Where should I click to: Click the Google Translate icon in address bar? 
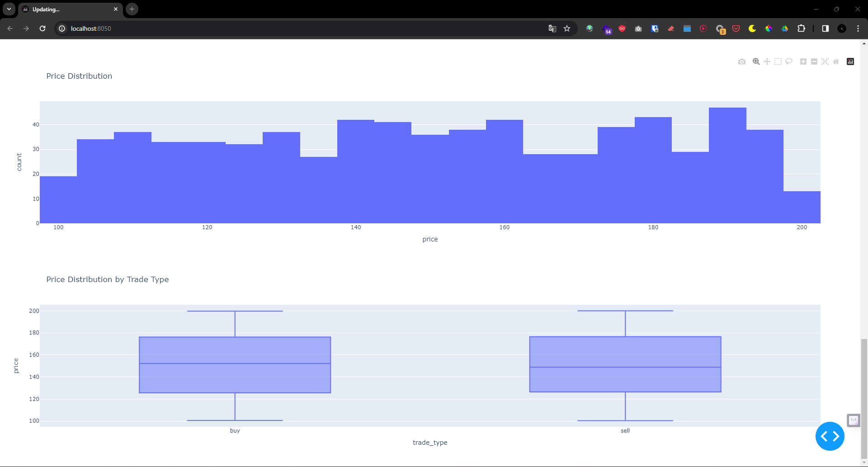point(552,28)
